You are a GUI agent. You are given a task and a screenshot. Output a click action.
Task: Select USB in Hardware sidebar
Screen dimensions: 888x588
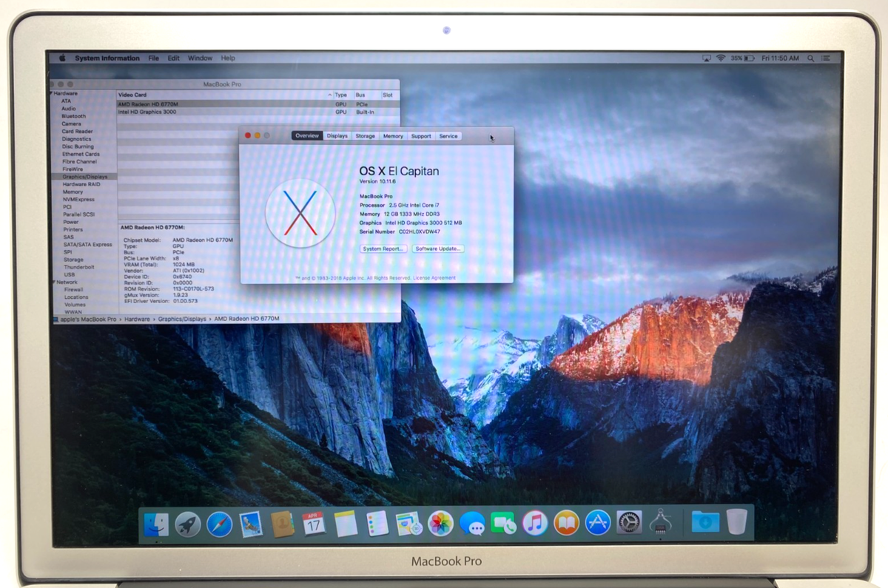pyautogui.click(x=70, y=274)
